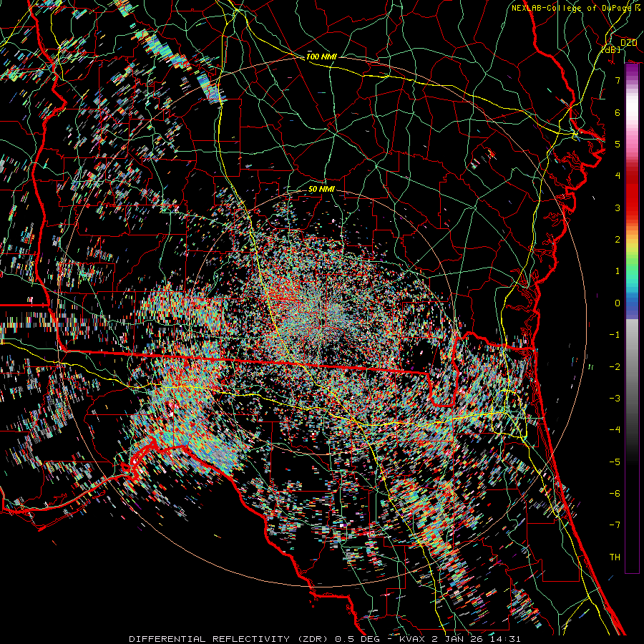
Task: Click the 14:31 timestamp
Action: (x=504, y=639)
